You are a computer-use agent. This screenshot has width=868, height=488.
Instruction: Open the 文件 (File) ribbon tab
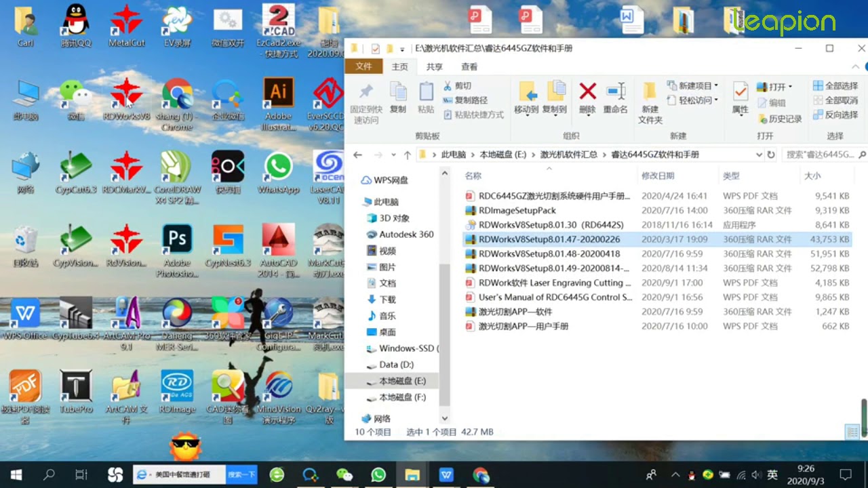pyautogui.click(x=363, y=66)
